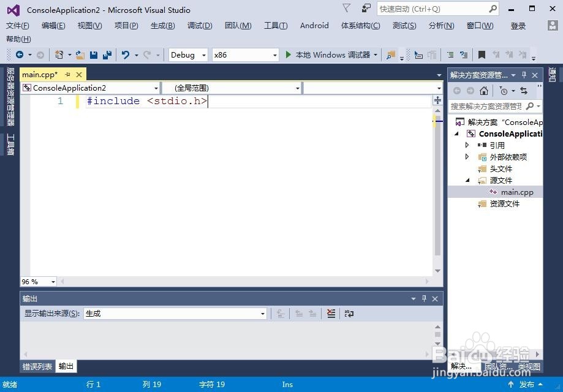Click the Navigate Backward toolbar icon

[20, 55]
